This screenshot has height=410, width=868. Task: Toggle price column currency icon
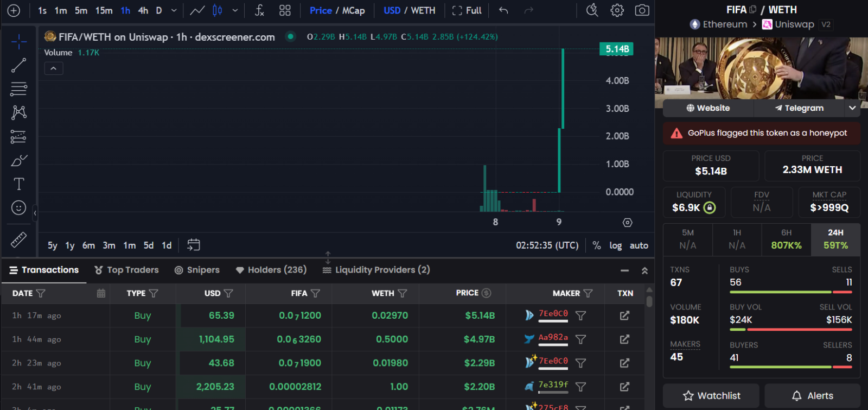pyautogui.click(x=487, y=293)
